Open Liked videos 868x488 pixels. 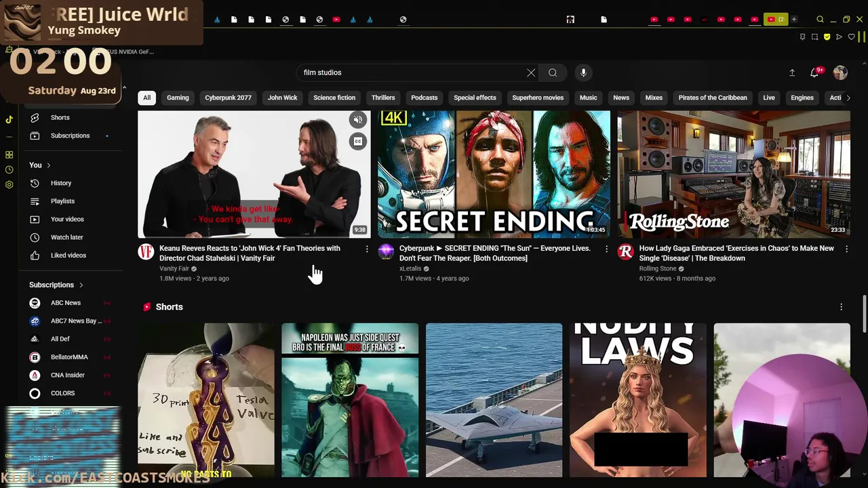click(x=68, y=256)
